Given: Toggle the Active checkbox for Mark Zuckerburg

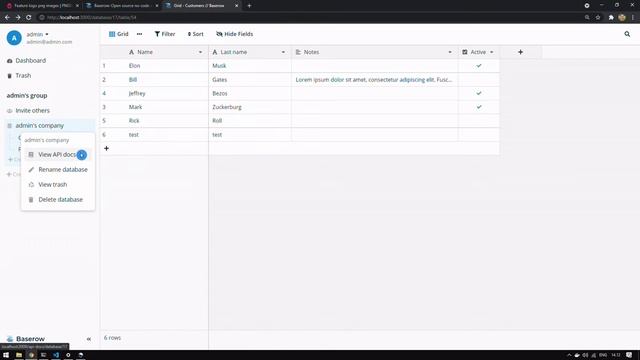Looking at the screenshot, I should point(479,107).
